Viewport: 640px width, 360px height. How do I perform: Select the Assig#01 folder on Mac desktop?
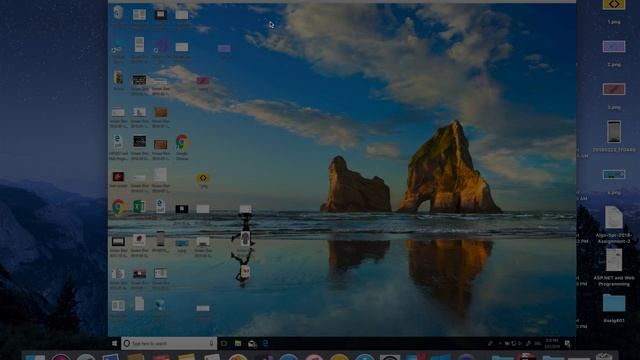(x=614, y=309)
